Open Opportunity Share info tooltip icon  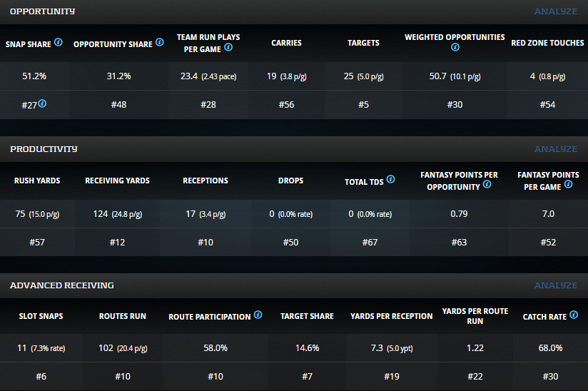[160, 43]
